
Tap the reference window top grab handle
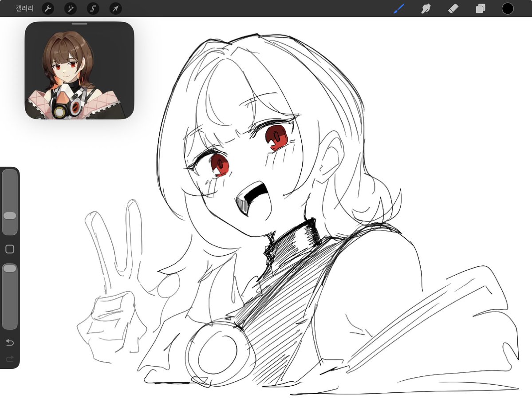(79, 24)
